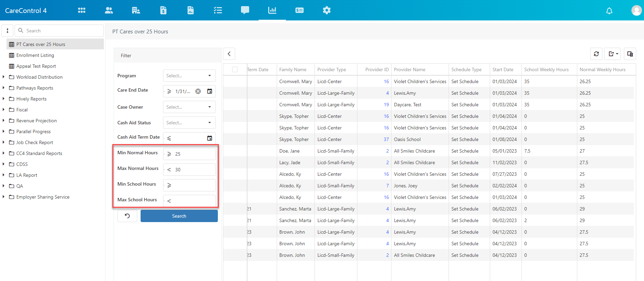The image size is (644, 281).
Task: Select the Employer Sharing Service folder
Action: point(43,197)
